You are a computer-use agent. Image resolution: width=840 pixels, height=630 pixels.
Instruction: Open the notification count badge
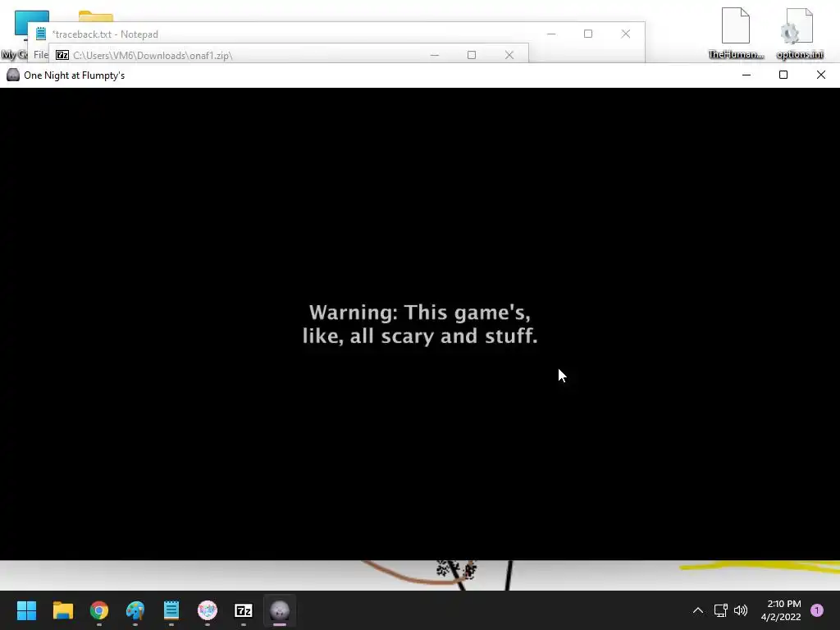coord(817,610)
